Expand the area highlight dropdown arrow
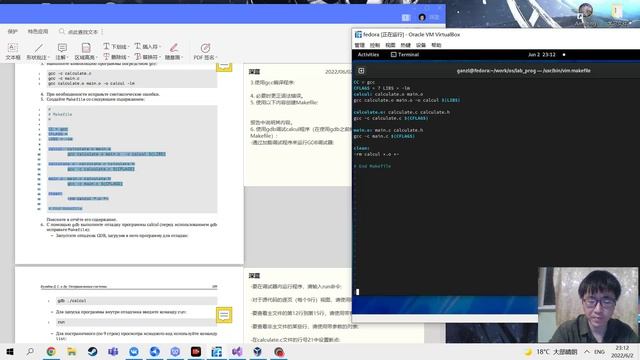This screenshot has width=640, height=360. [96, 58]
